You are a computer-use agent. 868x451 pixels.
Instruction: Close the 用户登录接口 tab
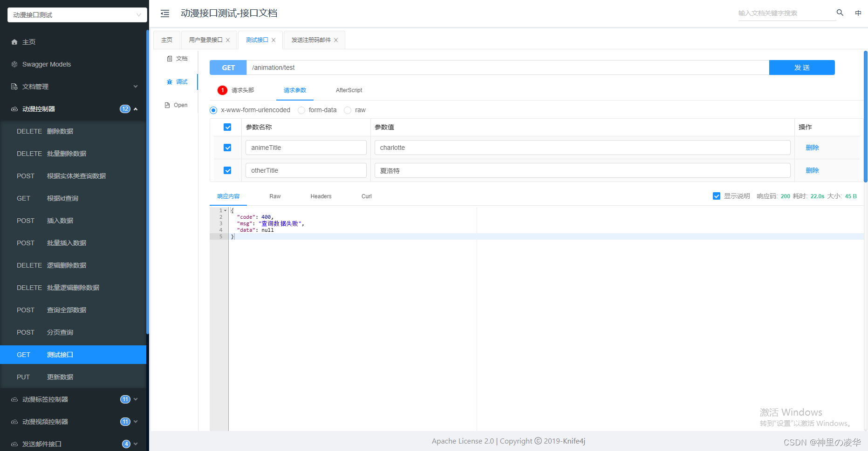(x=228, y=40)
